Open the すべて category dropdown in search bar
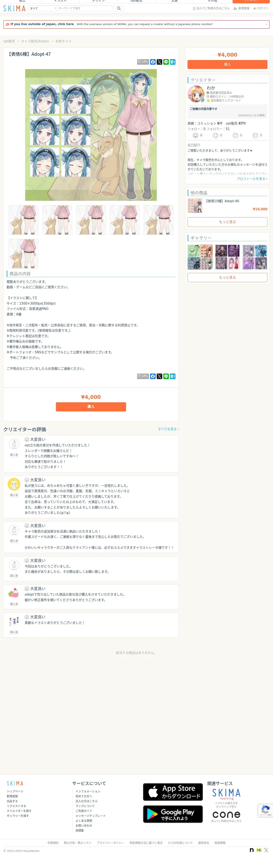Screen dimensions: 273x868 tap(43, 9)
